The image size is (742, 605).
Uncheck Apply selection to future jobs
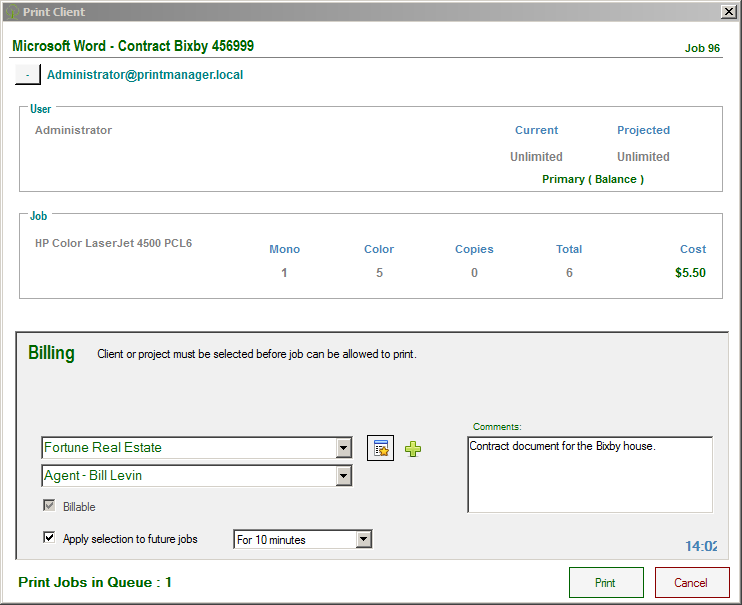point(49,538)
